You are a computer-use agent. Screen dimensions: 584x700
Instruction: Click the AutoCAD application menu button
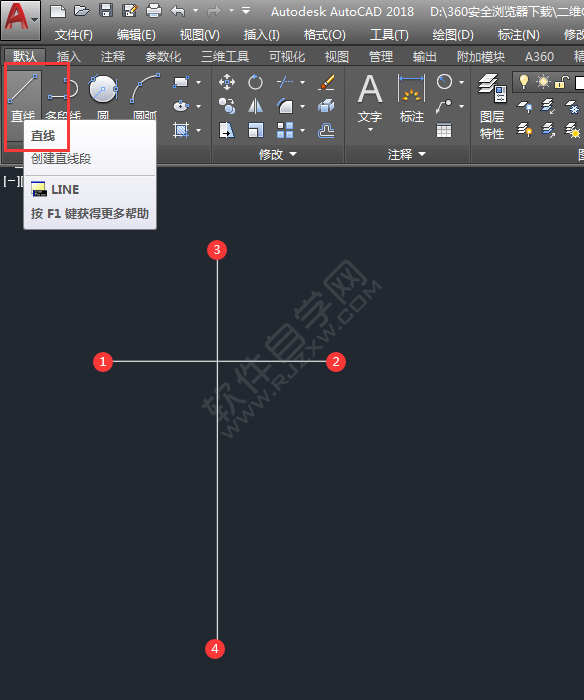(21, 21)
